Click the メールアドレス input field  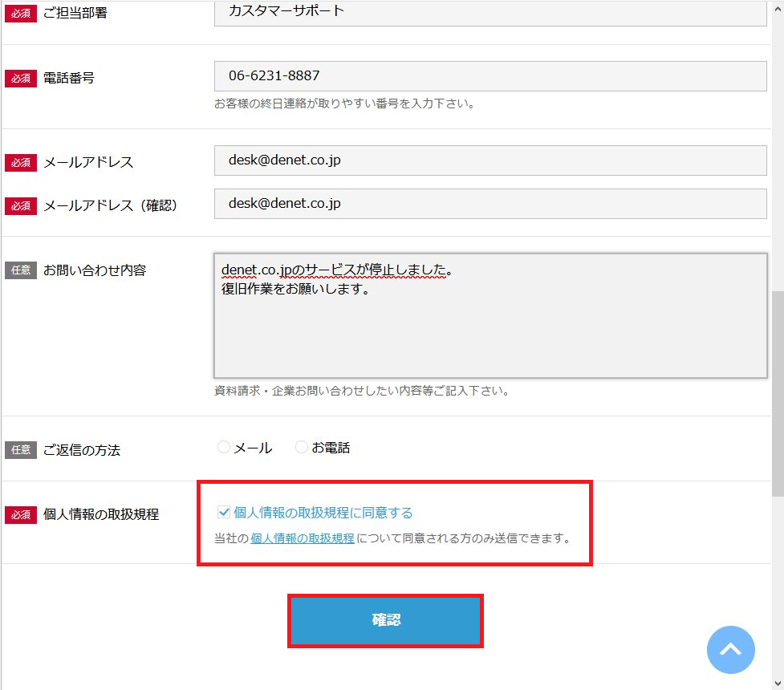pyautogui.click(x=490, y=160)
